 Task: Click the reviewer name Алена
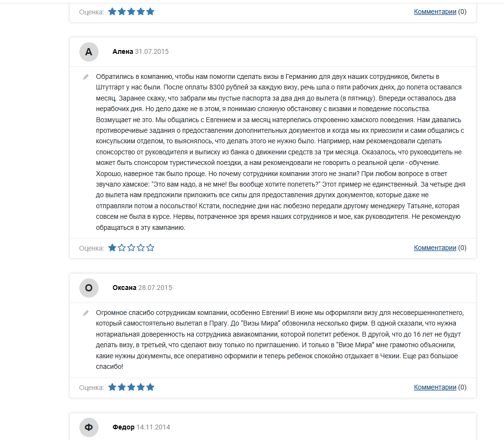tap(123, 51)
